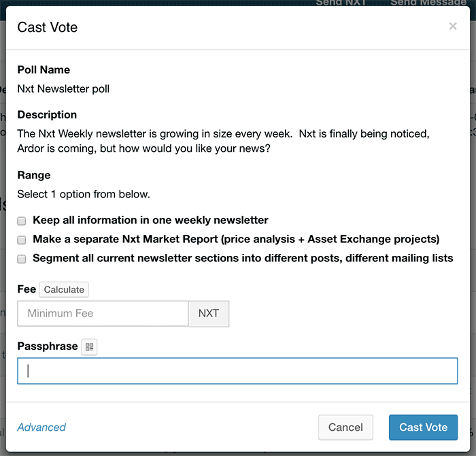Image resolution: width=476 pixels, height=456 pixels.
Task: Click the 'Select 1 option from below.' text
Action: 84,194
